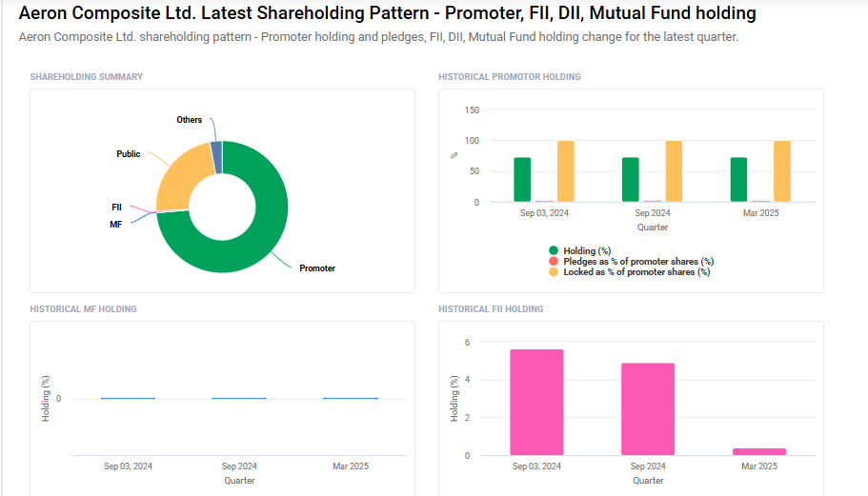Click the SHAREHOLDING SUMMARY heading
Viewport: 868px width, 496px height.
(87, 77)
